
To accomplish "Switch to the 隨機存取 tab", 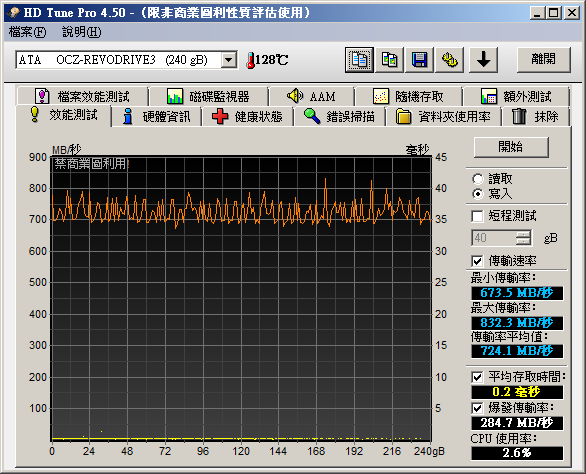I will pos(408,96).
